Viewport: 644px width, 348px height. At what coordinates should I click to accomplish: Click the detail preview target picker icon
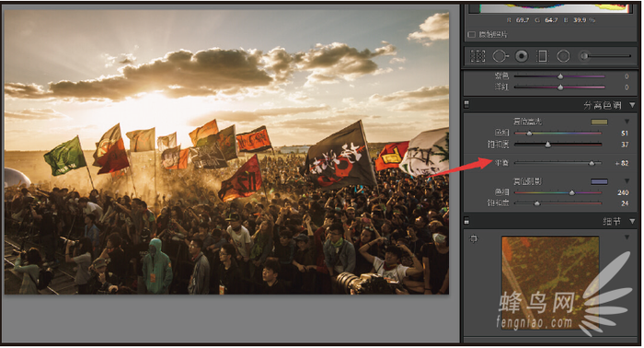pyautogui.click(x=474, y=238)
